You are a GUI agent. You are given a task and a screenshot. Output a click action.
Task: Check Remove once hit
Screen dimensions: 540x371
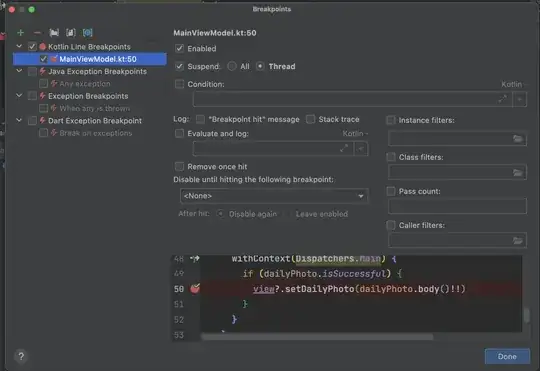pyautogui.click(x=179, y=166)
